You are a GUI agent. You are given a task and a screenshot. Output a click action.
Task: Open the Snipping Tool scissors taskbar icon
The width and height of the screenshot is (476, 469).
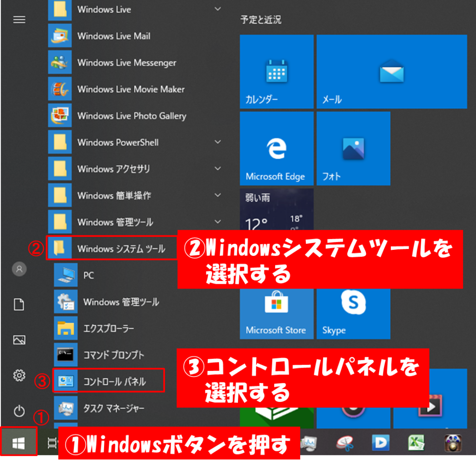point(344,442)
